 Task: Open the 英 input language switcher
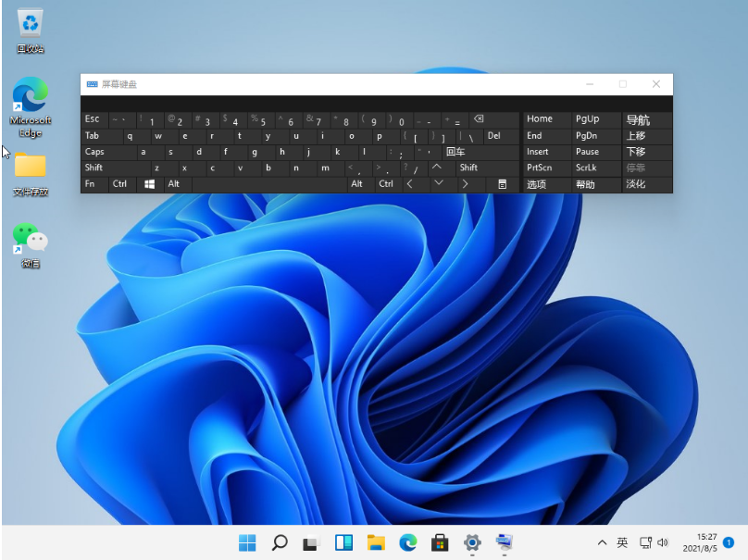click(621, 544)
